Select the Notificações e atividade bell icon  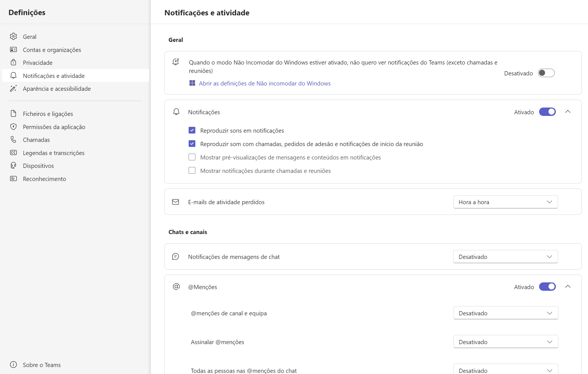click(x=13, y=75)
